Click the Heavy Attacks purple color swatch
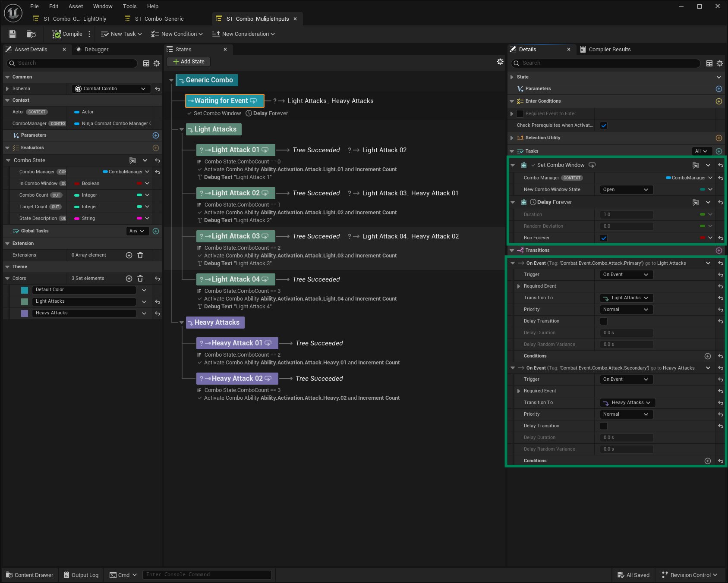The width and height of the screenshot is (728, 583). [25, 313]
